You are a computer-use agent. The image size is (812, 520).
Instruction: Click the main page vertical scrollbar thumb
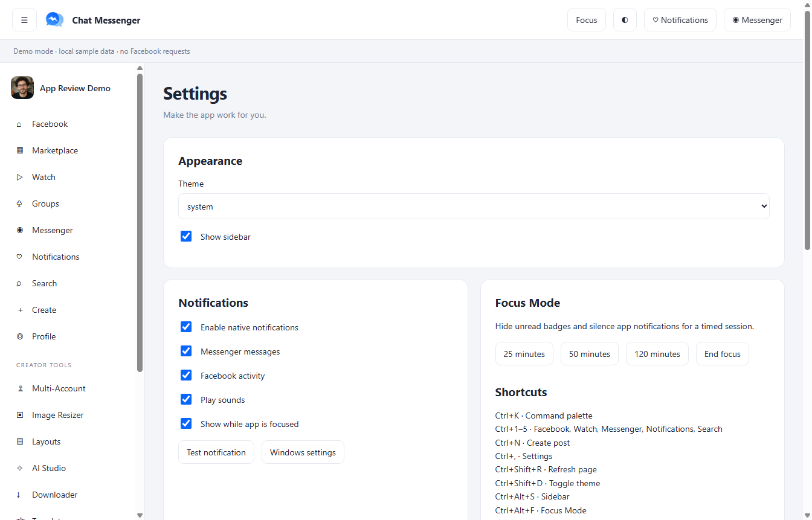807,130
